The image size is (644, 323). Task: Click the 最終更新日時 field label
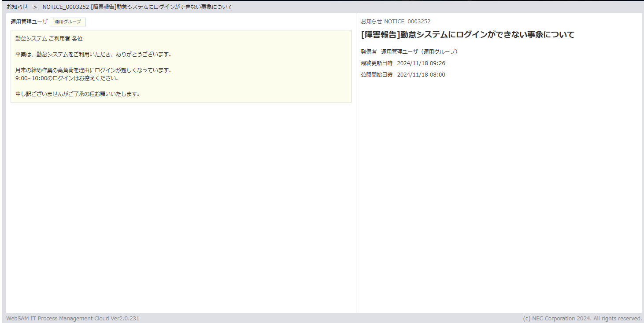tap(377, 63)
